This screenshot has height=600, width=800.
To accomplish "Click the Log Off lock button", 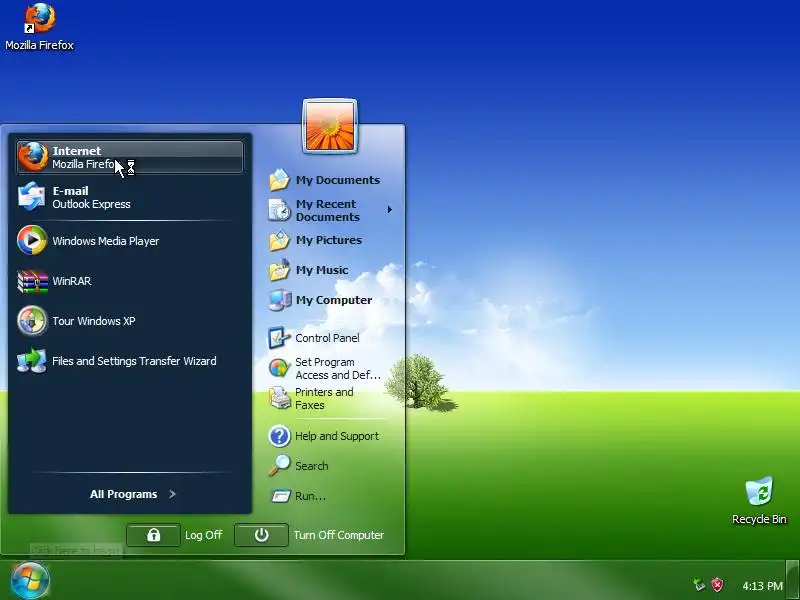I will tap(153, 535).
